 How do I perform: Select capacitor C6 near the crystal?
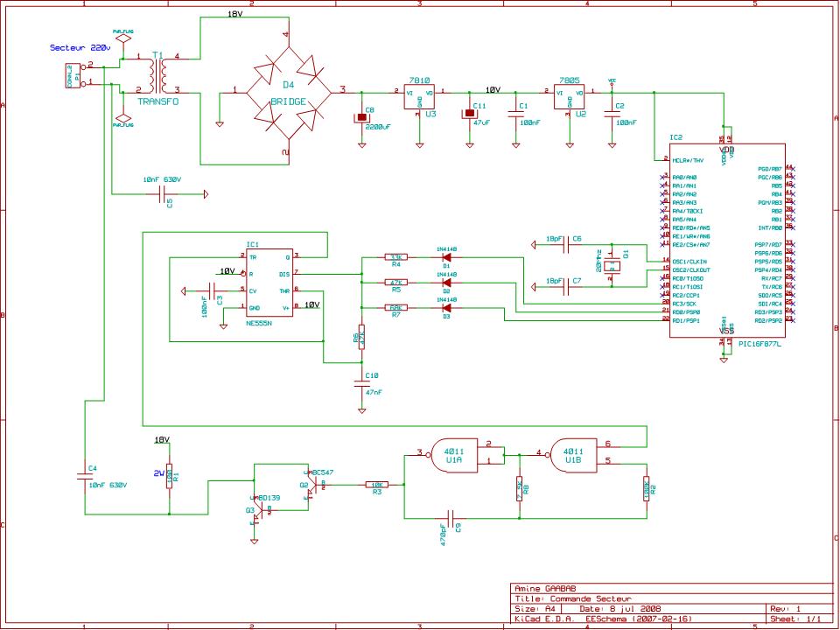click(x=566, y=245)
